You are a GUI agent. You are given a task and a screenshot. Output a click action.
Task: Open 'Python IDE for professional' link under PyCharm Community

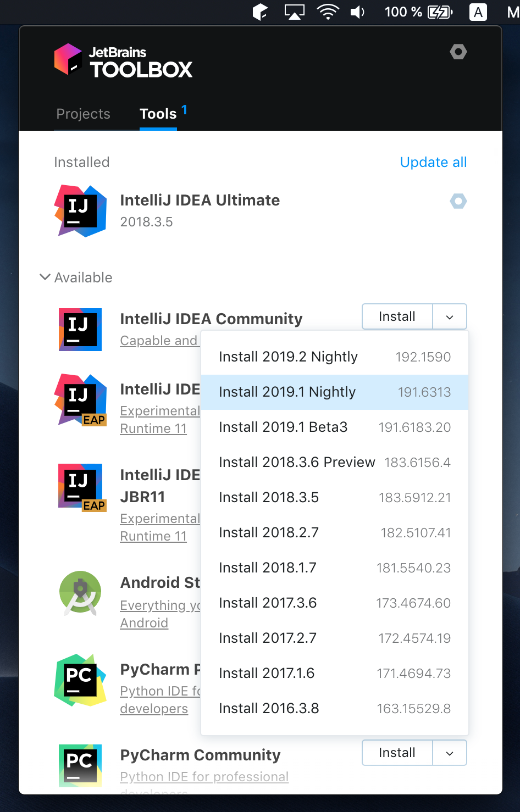[x=204, y=777]
